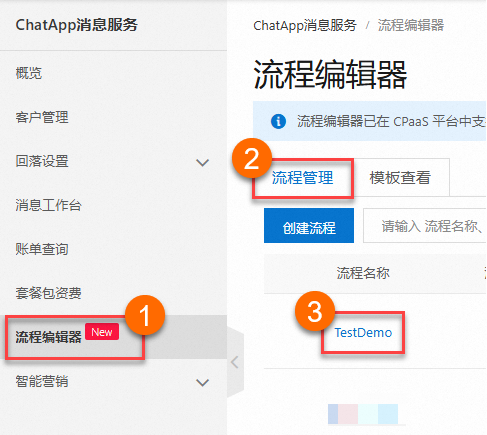Open the TestDemo flow link

pyautogui.click(x=363, y=333)
